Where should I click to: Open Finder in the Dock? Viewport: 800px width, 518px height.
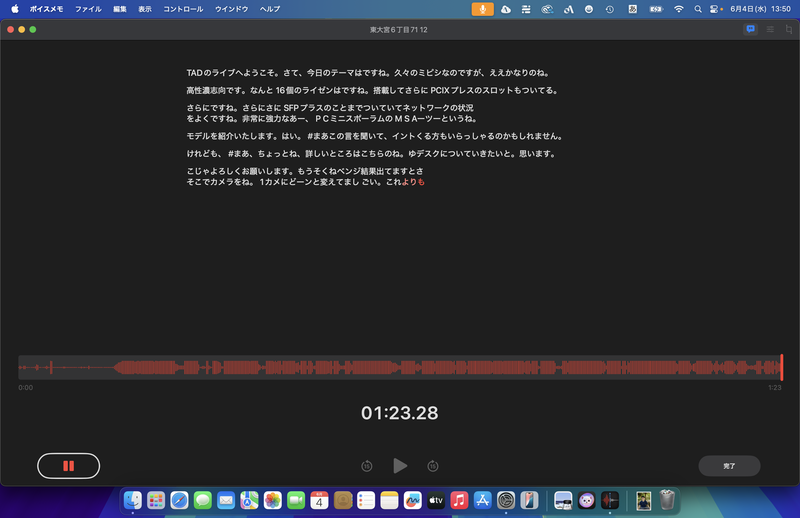pyautogui.click(x=133, y=500)
